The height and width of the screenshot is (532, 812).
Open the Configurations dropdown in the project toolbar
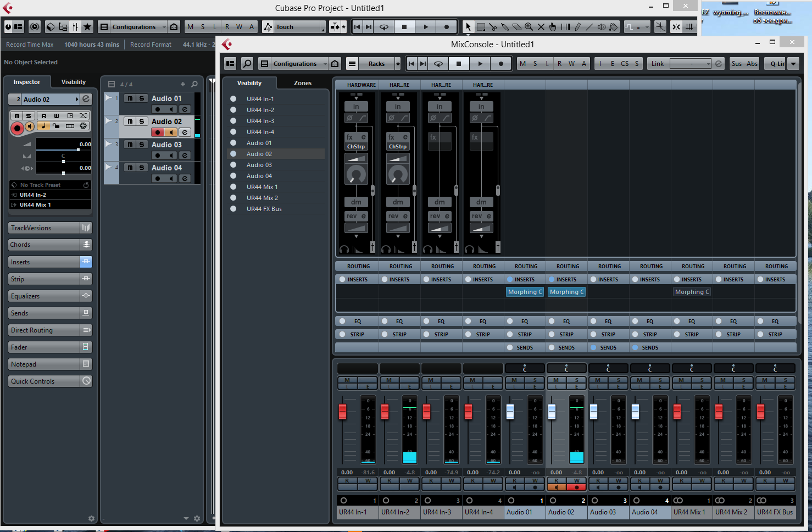(138, 27)
